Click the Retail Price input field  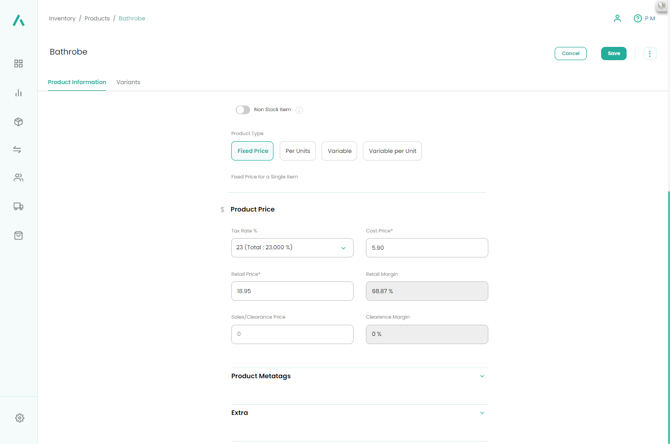(292, 291)
